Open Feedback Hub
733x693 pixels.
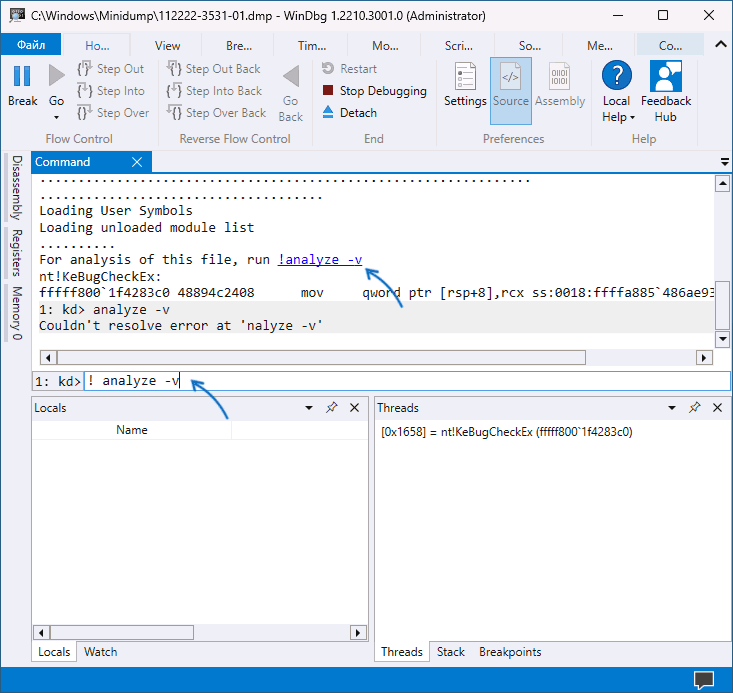tap(666, 92)
